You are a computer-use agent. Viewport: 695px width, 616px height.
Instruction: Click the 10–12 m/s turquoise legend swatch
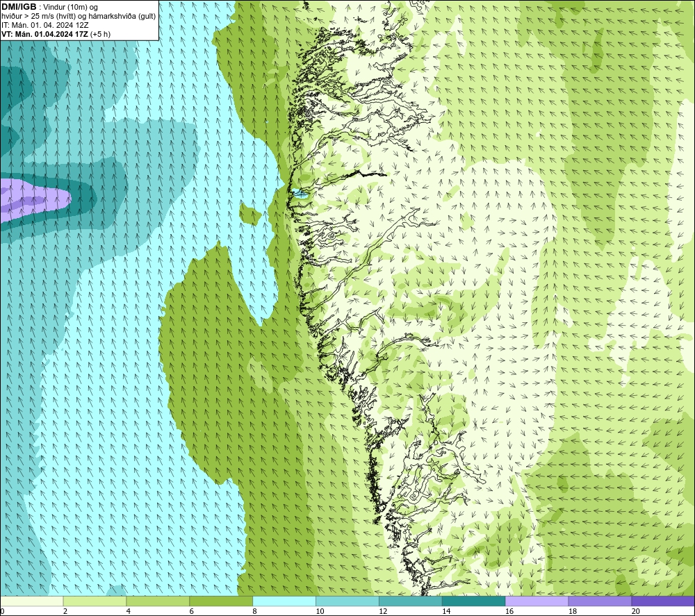pyautogui.click(x=347, y=601)
